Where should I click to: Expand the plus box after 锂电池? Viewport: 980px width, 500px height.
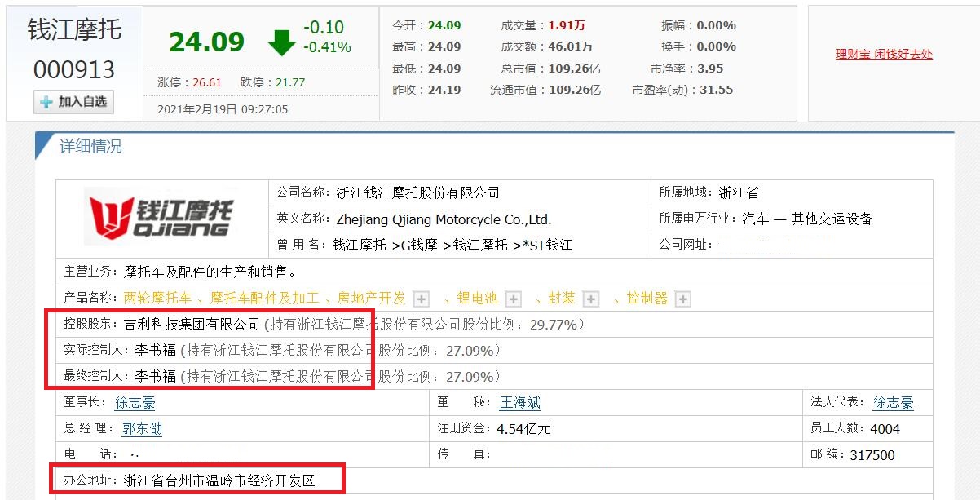coord(513,299)
